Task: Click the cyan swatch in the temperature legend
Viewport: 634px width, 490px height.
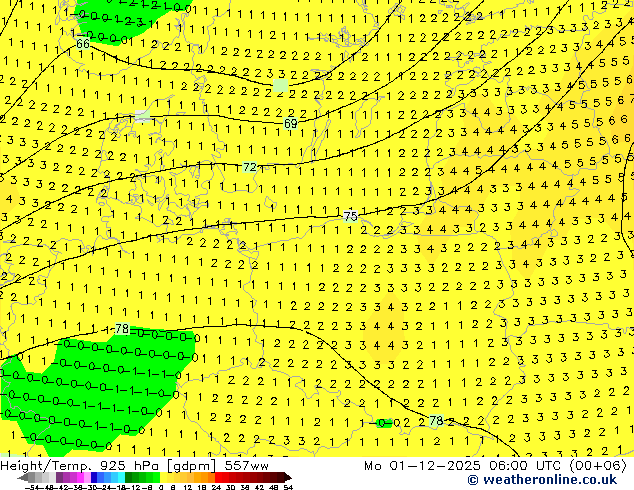Action: 122,477
